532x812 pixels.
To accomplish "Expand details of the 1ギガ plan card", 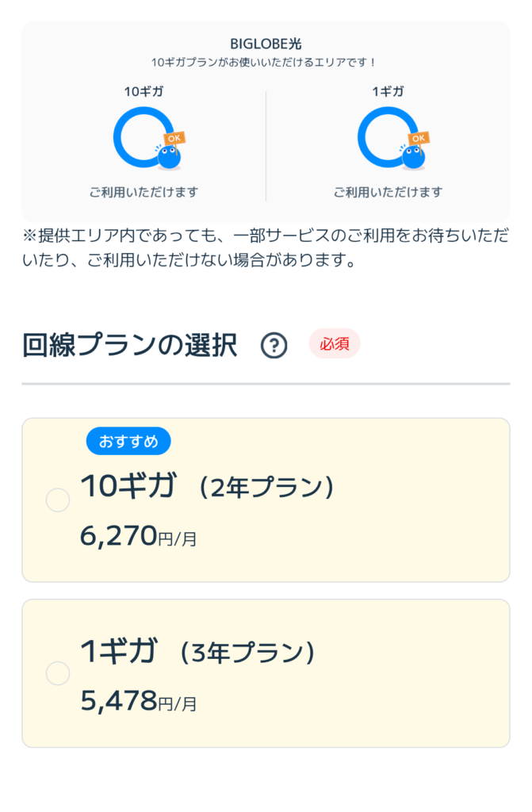I will 266,672.
